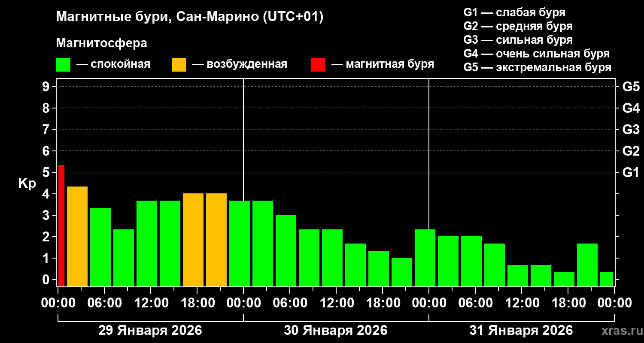Click the '— возбужденная' legend label
The width and height of the screenshot is (644, 343).
pyautogui.click(x=240, y=64)
